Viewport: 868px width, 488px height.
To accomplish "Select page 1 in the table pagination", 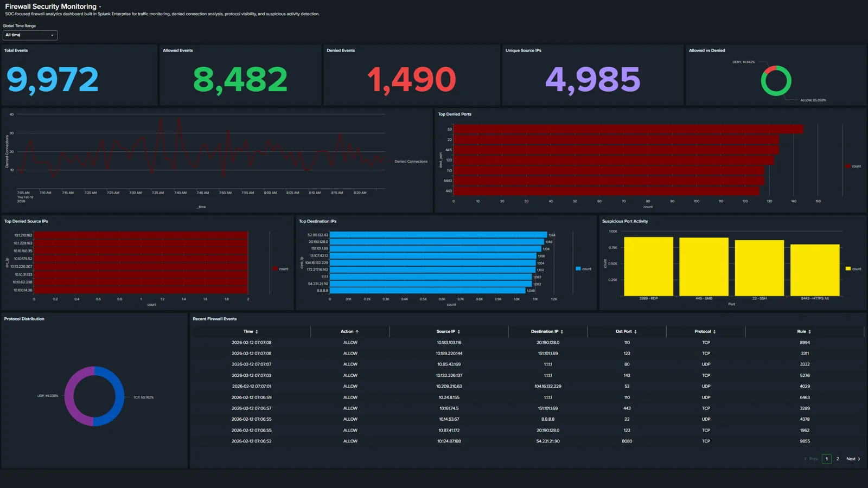I will (827, 459).
